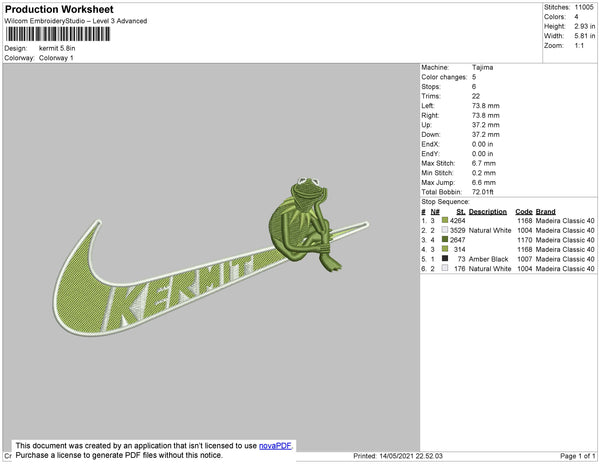
Task: Click thread code 1007
Action: (525, 259)
